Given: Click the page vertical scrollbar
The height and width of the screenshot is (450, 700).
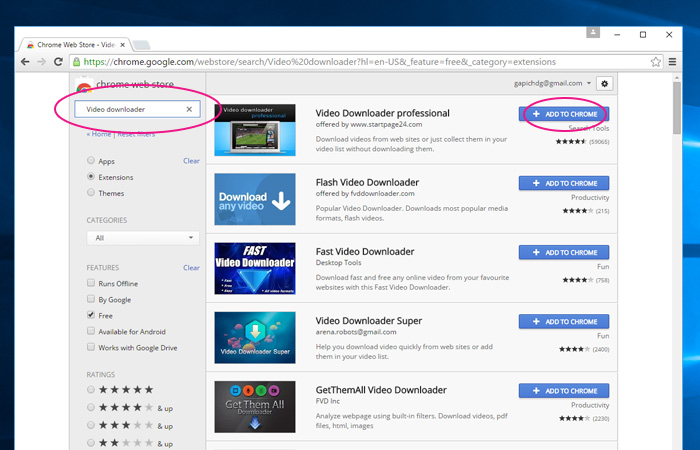Looking at the screenshot, I should [x=677, y=107].
